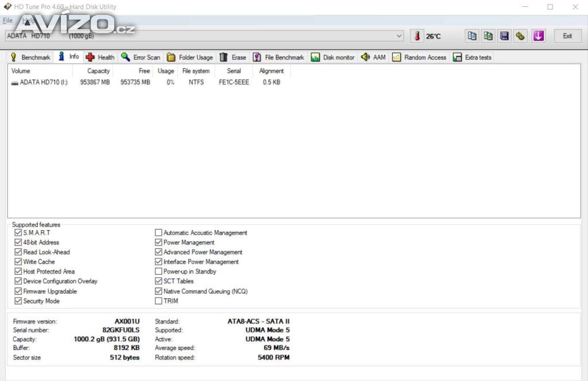Open the drive selection dropdown arrow

point(399,36)
